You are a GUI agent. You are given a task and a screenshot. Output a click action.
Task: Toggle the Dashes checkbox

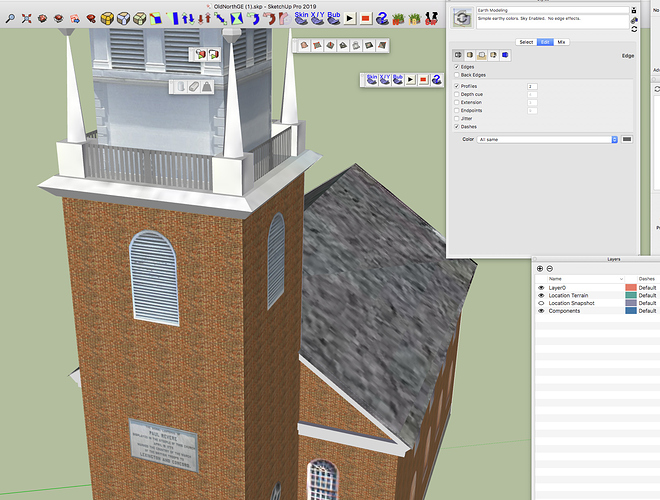click(457, 127)
